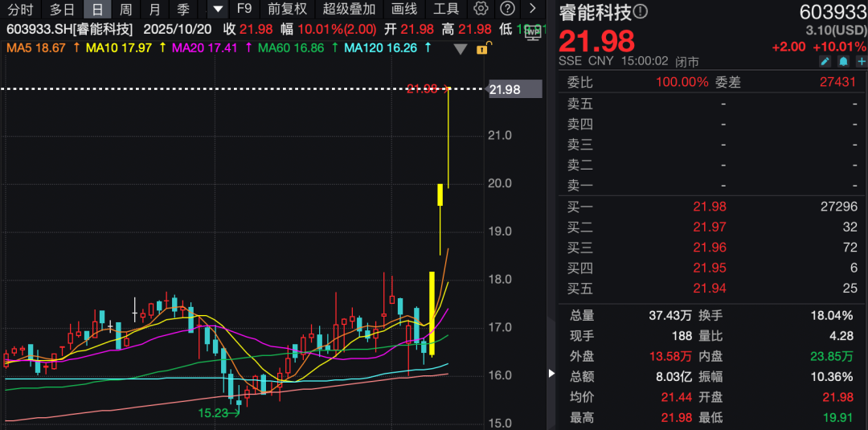Click the MA120 16.26 indicator label
The image size is (868, 430).
(x=381, y=49)
